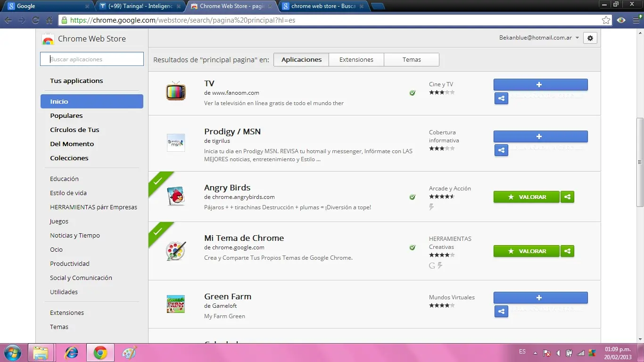Open the Bekanblue@hotmail.com.ar account dropdown
Image resolution: width=644 pixels, height=362 pixels.
(539, 38)
